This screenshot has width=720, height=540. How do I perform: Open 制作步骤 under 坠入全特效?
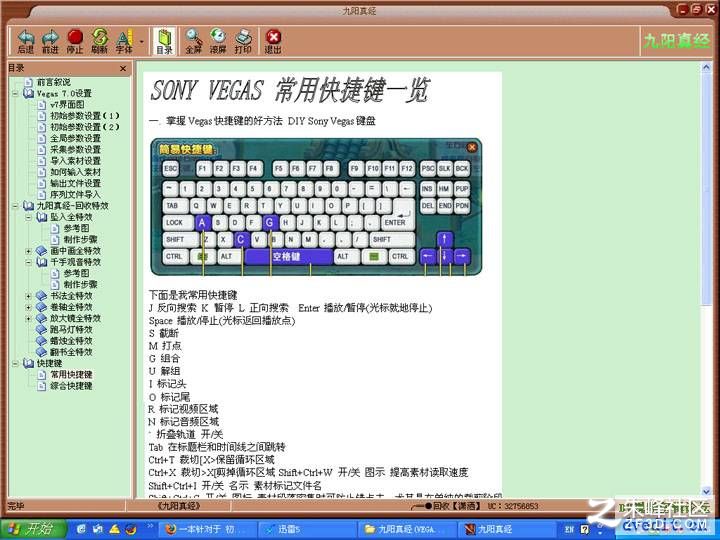coord(80,239)
